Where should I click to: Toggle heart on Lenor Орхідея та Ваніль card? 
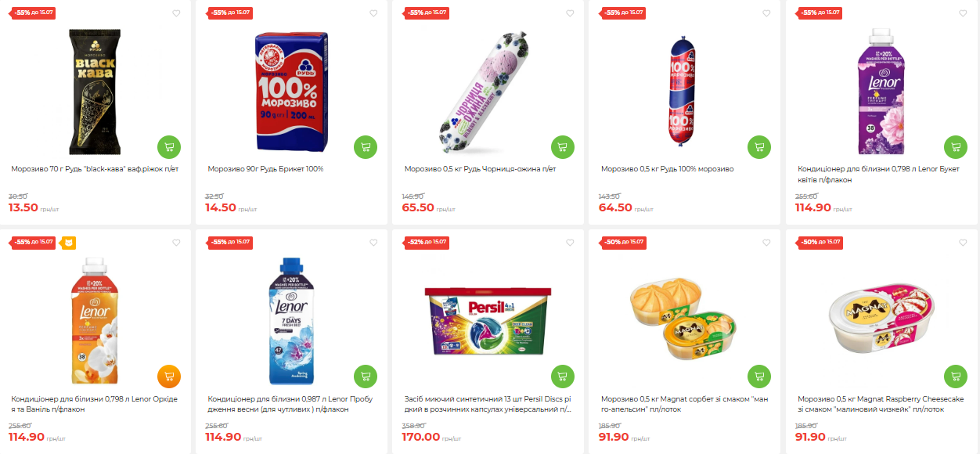click(176, 243)
